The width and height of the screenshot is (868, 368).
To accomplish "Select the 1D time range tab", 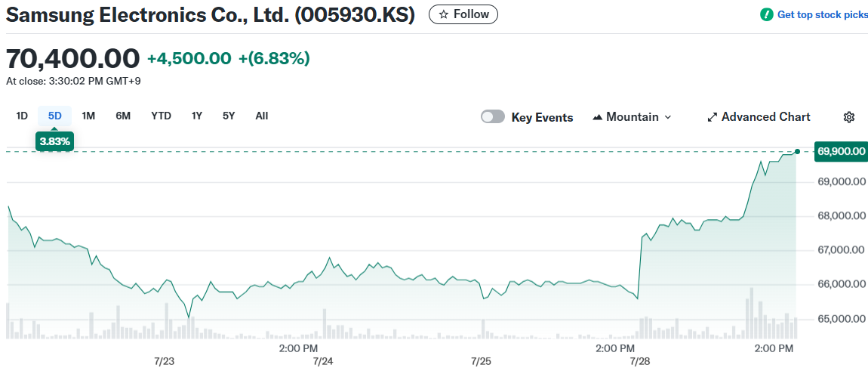I will tap(22, 116).
